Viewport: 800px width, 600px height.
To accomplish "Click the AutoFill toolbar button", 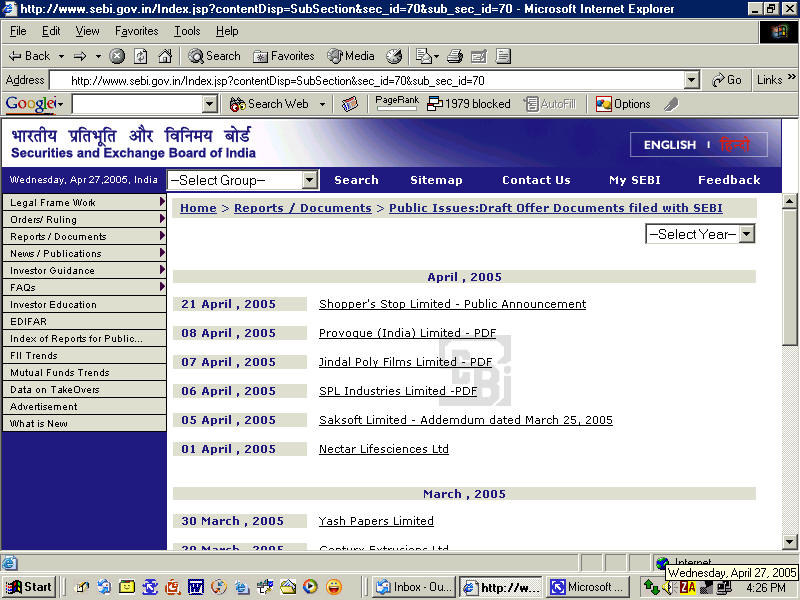I will pyautogui.click(x=550, y=104).
